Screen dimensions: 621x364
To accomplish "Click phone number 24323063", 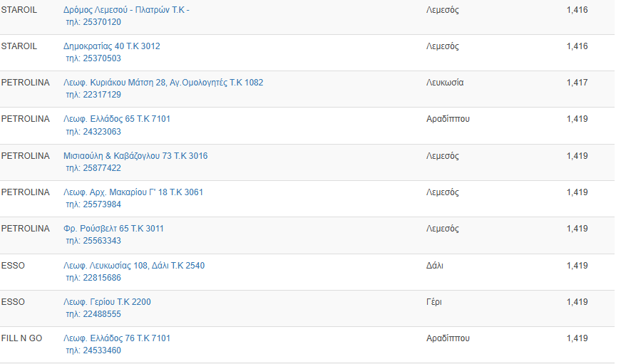I will click(x=93, y=132).
